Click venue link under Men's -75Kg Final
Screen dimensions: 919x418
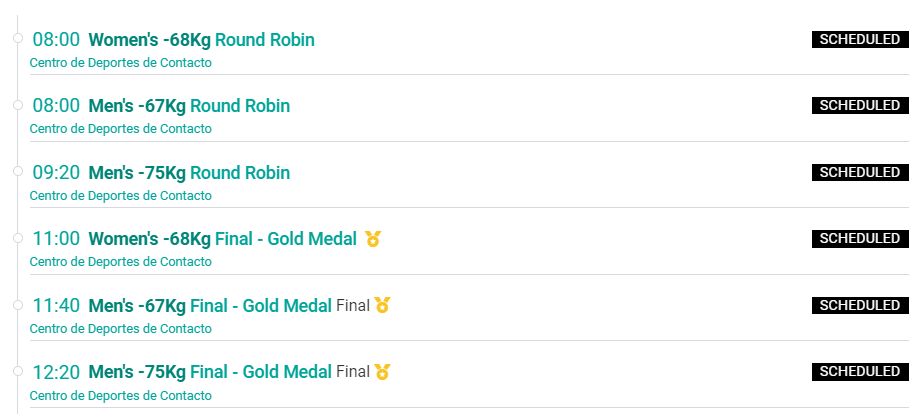point(121,396)
